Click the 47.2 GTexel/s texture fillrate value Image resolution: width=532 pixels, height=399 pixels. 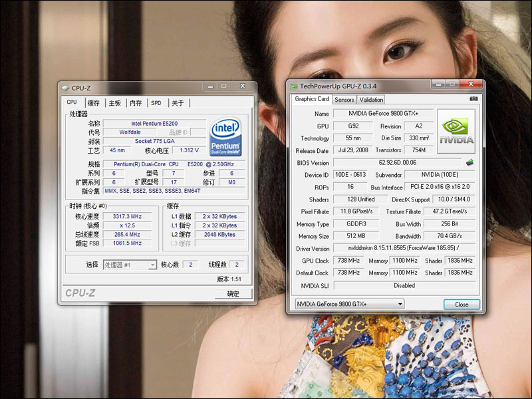450,211
